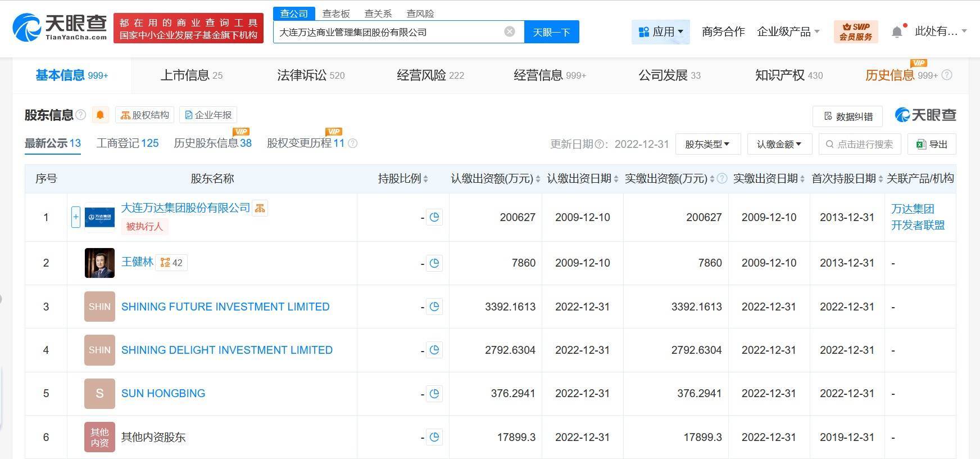The height and width of the screenshot is (459, 980).
Task: View pie chart icon for SUN HONGBING row
Action: [434, 394]
